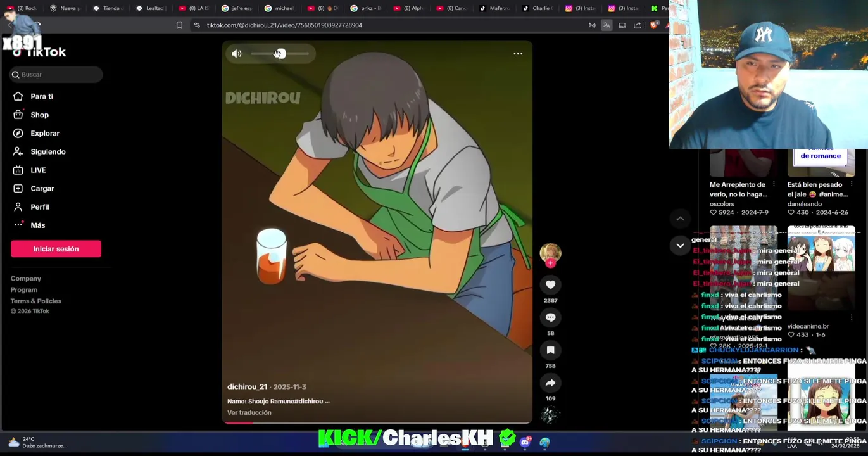Click the Brave shields icon
This screenshot has width=868, height=456.
click(653, 25)
